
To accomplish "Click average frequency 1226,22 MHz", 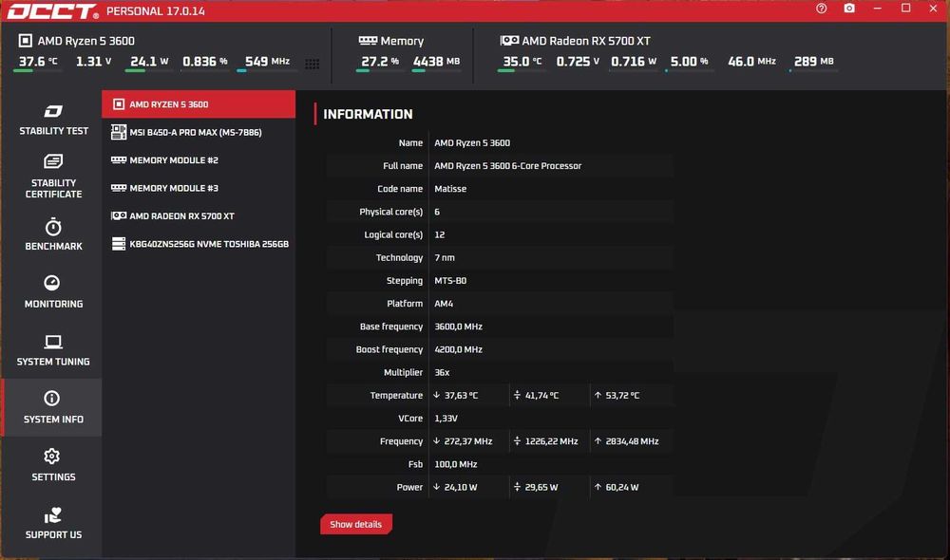I will pos(551,441).
